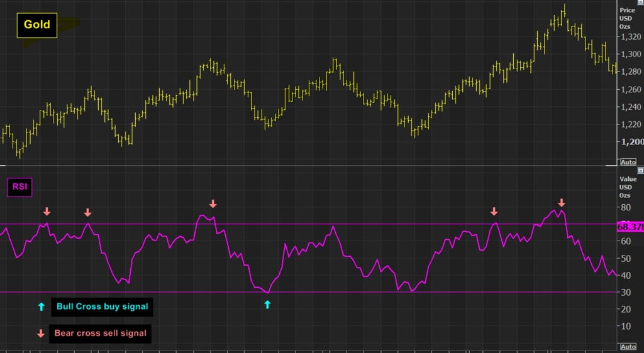Click the 1,280 price axis label
This screenshot has height=353, width=644.
pyautogui.click(x=631, y=72)
